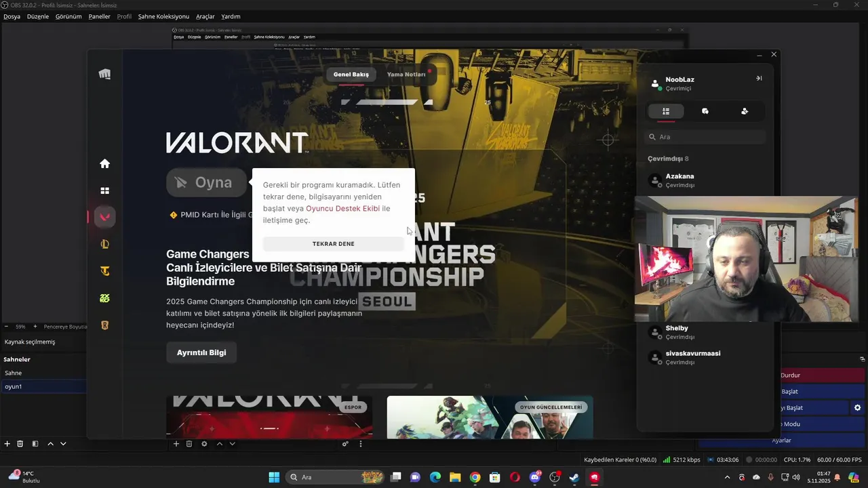The height and width of the screenshot is (488, 868).
Task: Switch to Yama Notları tab
Action: (406, 75)
